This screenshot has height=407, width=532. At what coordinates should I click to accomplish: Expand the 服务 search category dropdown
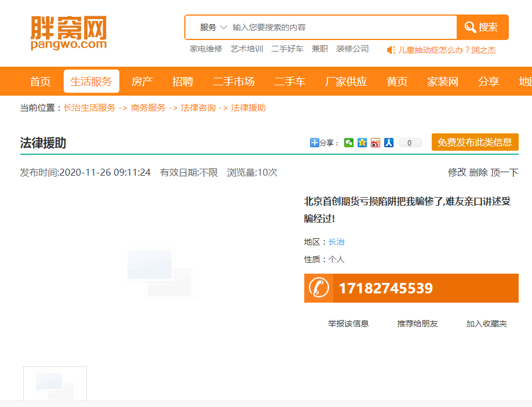point(213,27)
